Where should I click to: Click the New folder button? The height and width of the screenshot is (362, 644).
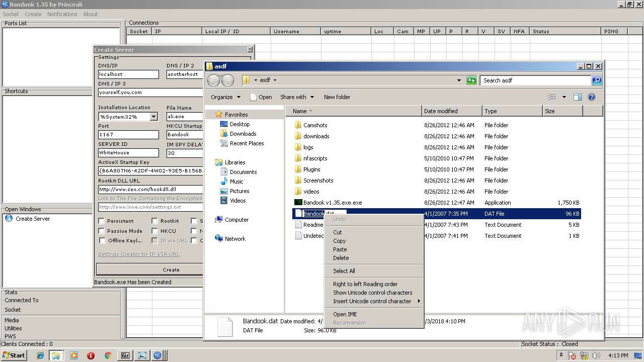tap(337, 97)
